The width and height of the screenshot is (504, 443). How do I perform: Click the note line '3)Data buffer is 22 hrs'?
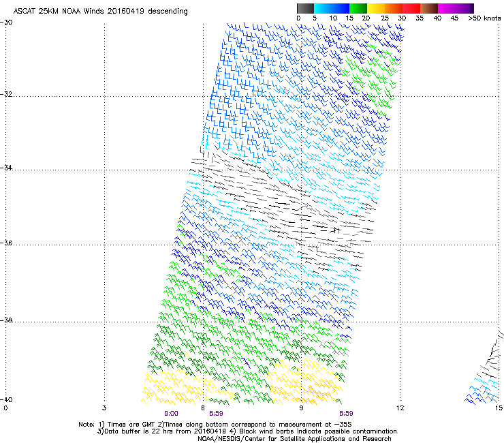[x=247, y=431]
